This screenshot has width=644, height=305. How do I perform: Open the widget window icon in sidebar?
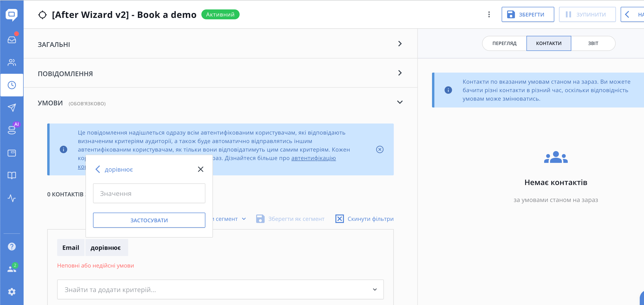pyautogui.click(x=12, y=153)
